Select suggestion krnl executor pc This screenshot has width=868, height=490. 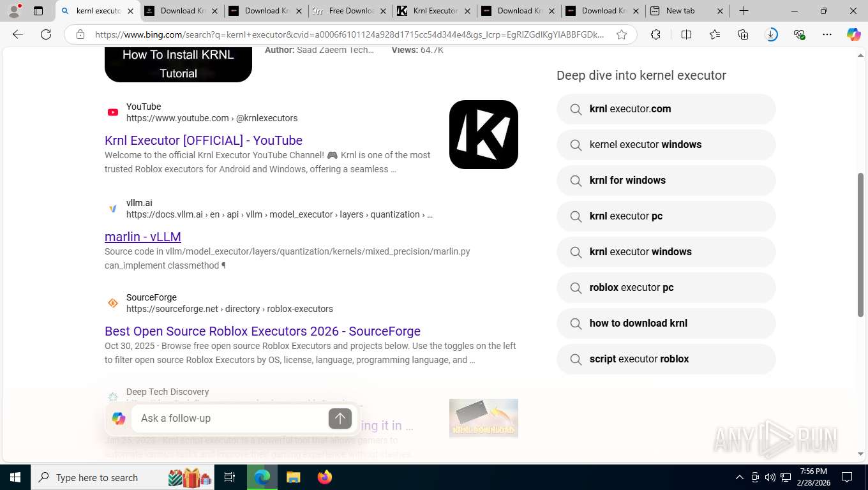(x=666, y=216)
